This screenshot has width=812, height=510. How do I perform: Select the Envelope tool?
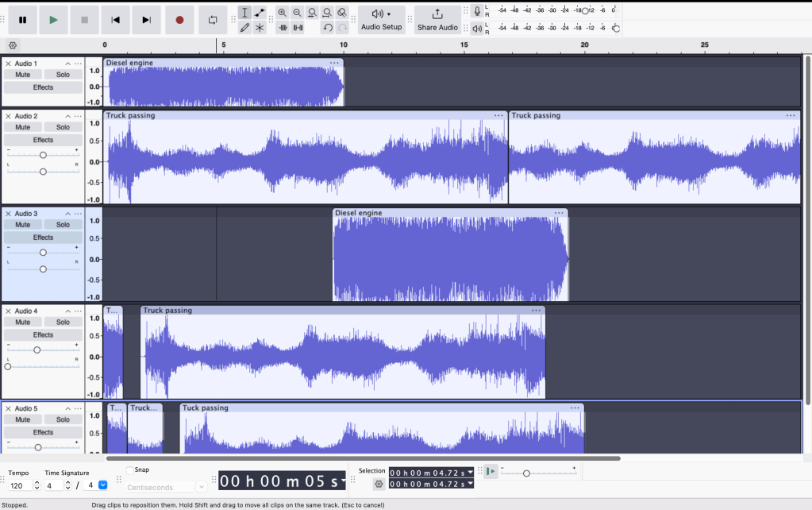coord(260,13)
